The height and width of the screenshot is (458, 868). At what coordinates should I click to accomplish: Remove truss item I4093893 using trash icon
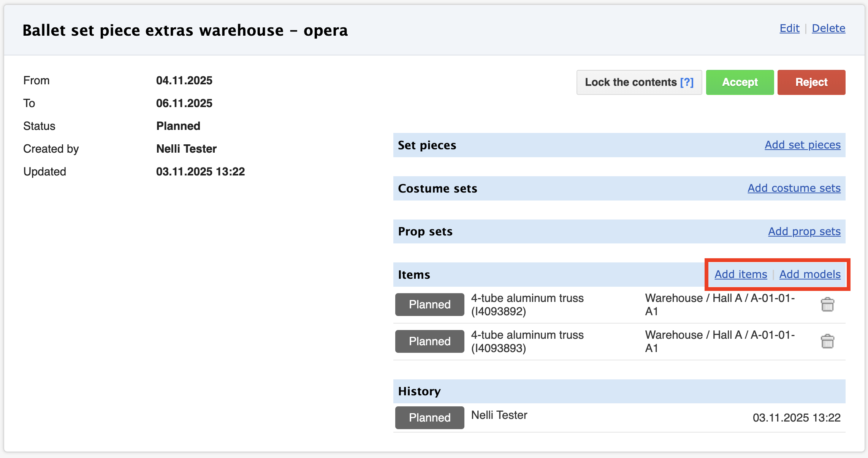point(827,341)
